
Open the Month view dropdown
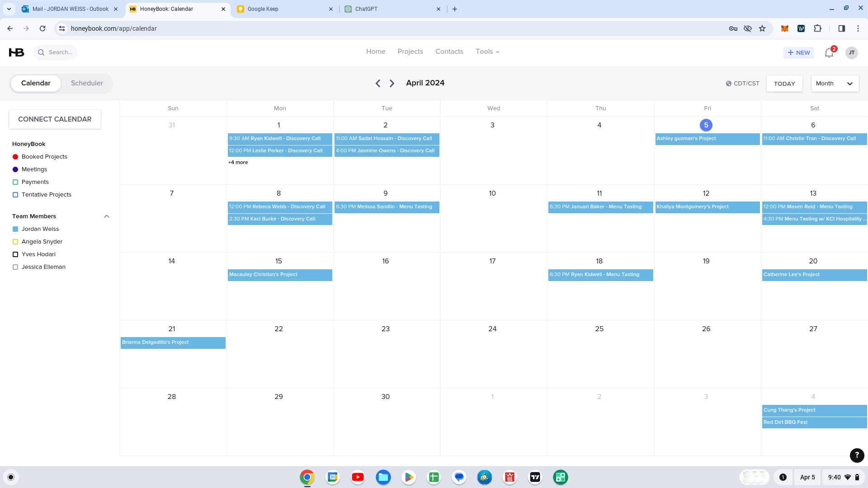[x=835, y=84]
